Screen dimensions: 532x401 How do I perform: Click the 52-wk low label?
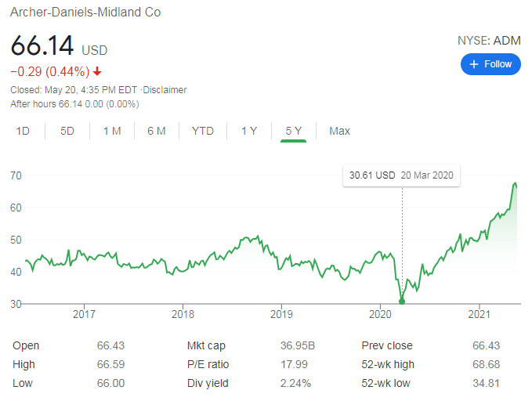[x=385, y=383]
